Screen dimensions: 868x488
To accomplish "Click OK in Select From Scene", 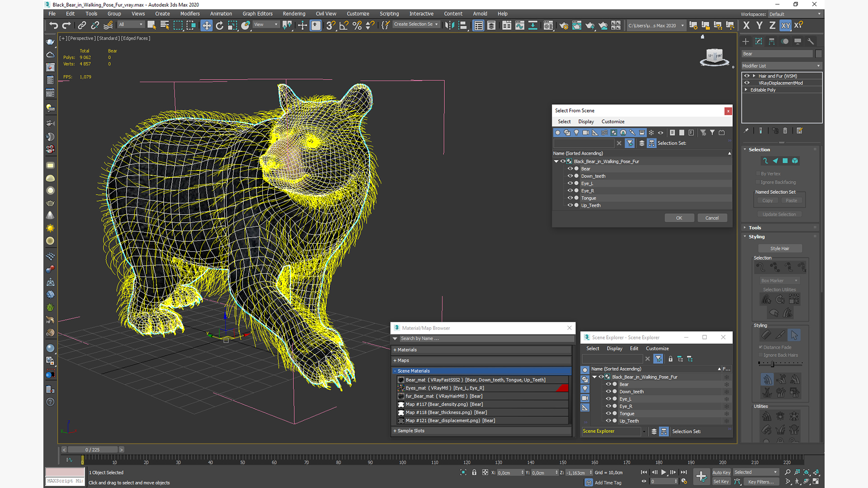I will coord(679,218).
